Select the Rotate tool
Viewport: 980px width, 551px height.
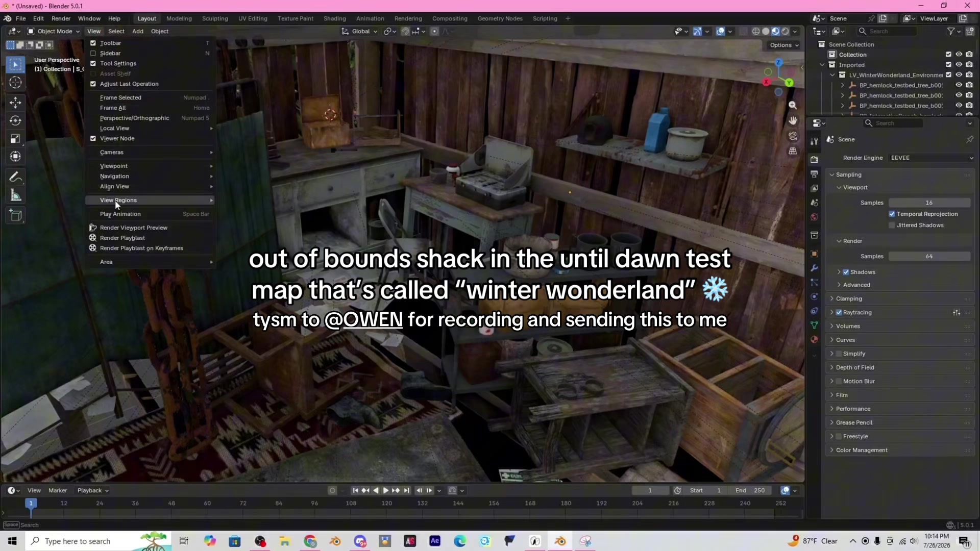point(15,121)
